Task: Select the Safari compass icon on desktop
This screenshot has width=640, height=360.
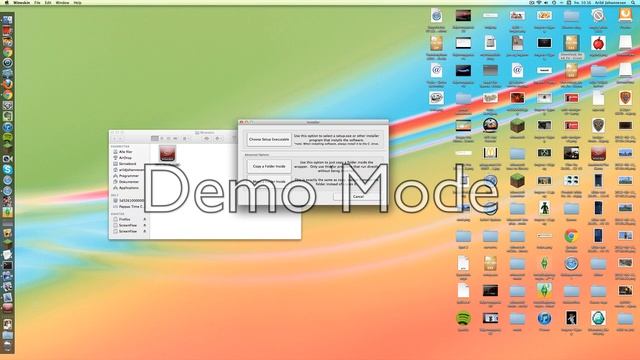Action: click(x=571, y=264)
